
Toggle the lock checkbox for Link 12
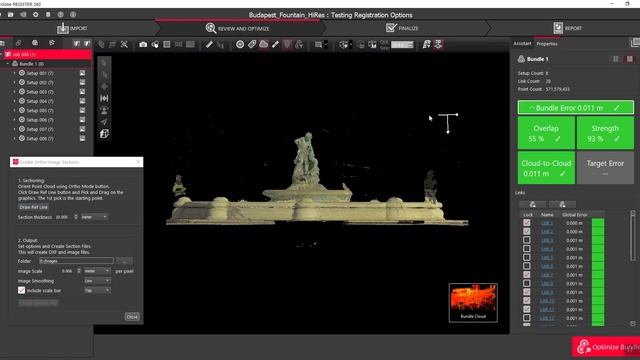click(527, 318)
